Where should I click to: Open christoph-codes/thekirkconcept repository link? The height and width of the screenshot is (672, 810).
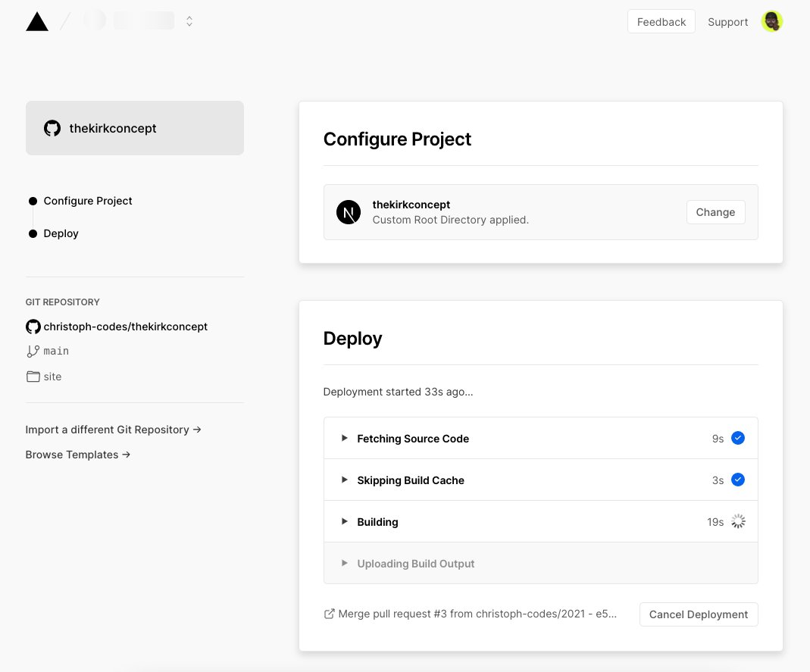pyautogui.click(x=126, y=327)
